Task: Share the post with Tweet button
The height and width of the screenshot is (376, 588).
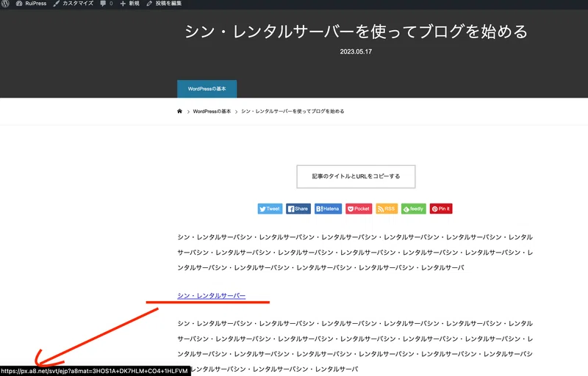Action: [x=270, y=209]
